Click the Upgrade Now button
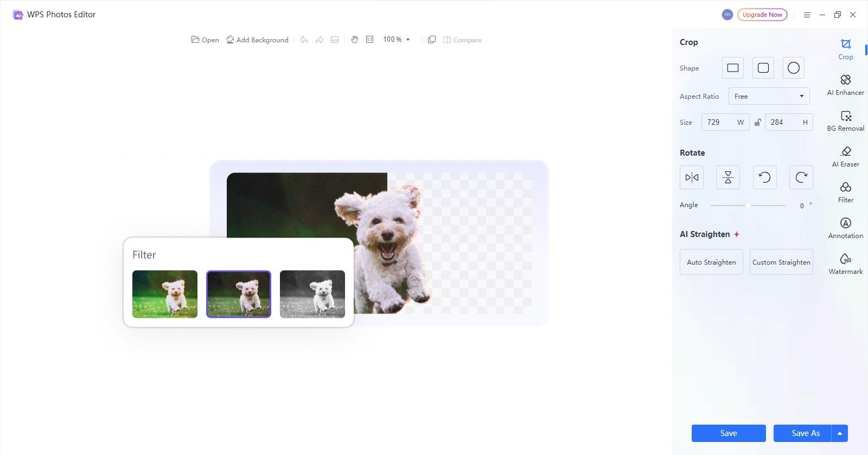868x455 pixels. coord(762,15)
